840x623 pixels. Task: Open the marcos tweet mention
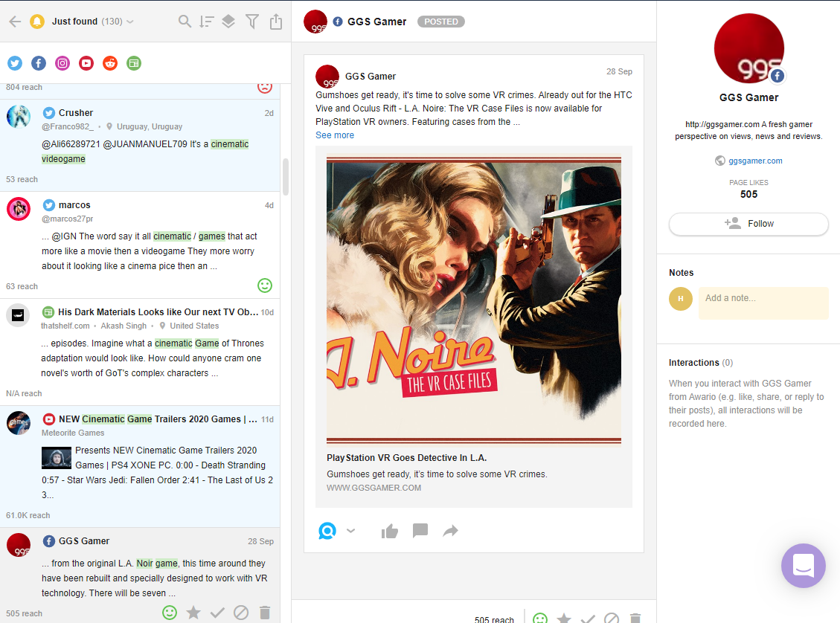point(140,245)
